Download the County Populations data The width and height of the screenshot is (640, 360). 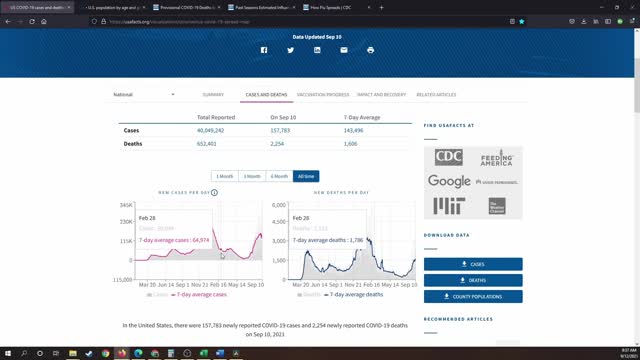tap(473, 296)
